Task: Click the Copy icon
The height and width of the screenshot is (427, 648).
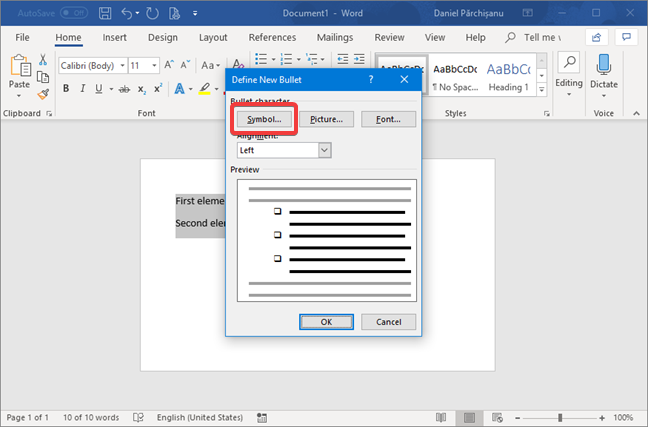Action: (43, 77)
